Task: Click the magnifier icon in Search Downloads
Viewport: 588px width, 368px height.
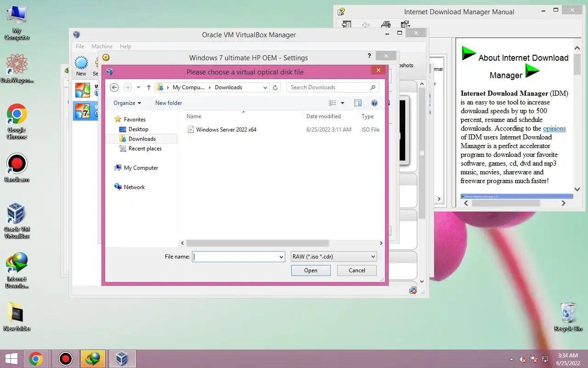Action: [373, 87]
